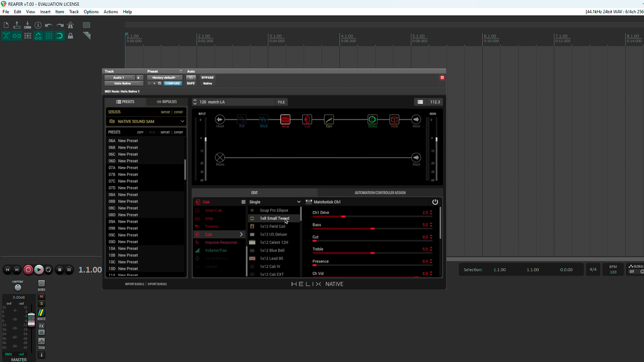644x362 pixels.
Task: Click IMPORT BUNDLE link
Action: point(134,284)
